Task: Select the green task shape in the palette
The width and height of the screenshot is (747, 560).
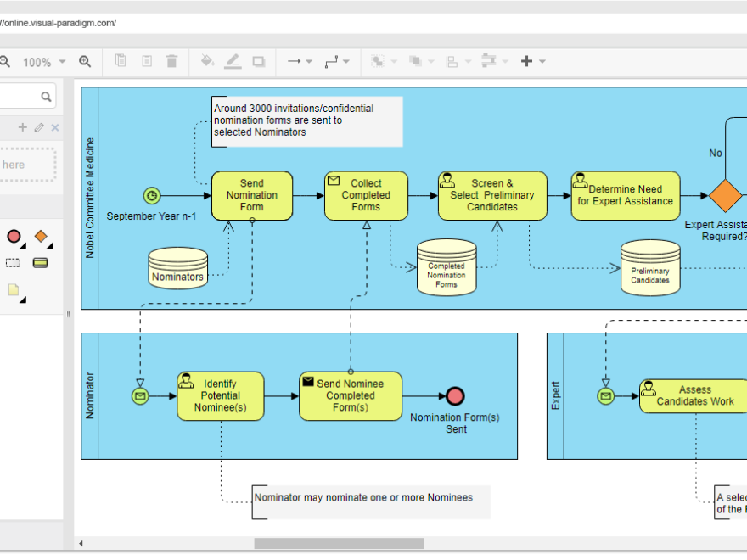Action: [41, 261]
